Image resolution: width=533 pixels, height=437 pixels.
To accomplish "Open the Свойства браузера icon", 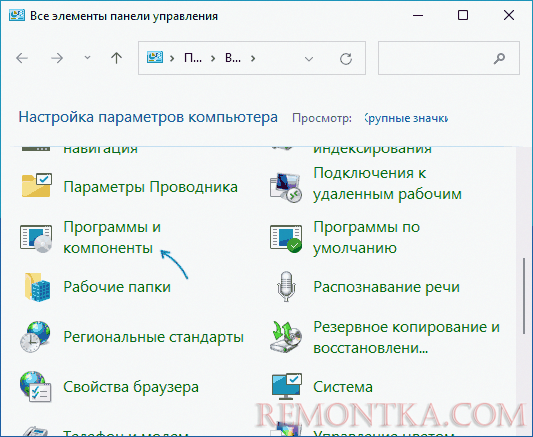I will [35, 387].
